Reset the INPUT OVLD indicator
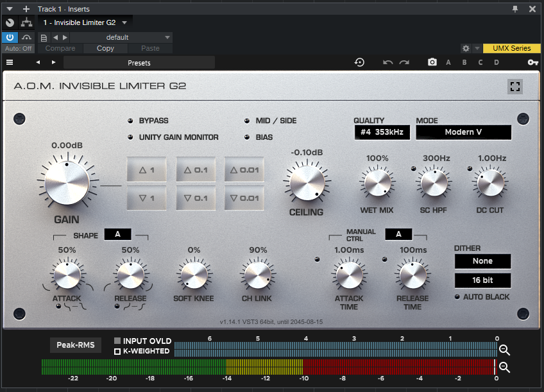The image size is (544, 392). 117,341
